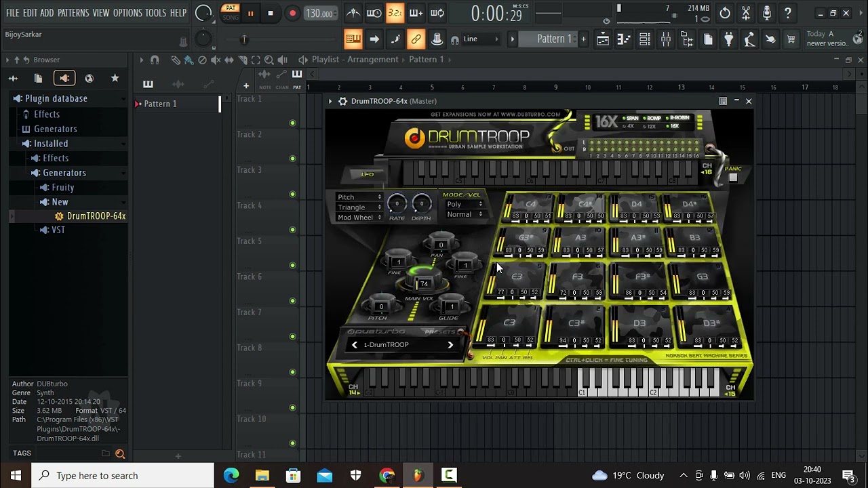The width and height of the screenshot is (868, 488).
Task: Go to the next DrumTROOP preset
Action: [x=450, y=345]
